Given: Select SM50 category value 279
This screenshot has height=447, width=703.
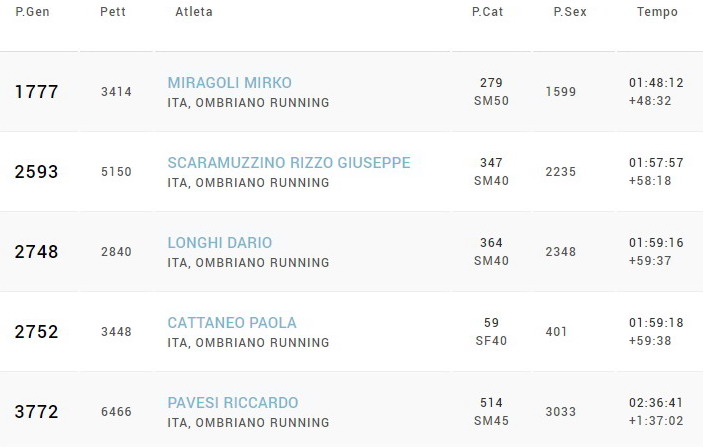Looking at the screenshot, I should coord(491,82).
